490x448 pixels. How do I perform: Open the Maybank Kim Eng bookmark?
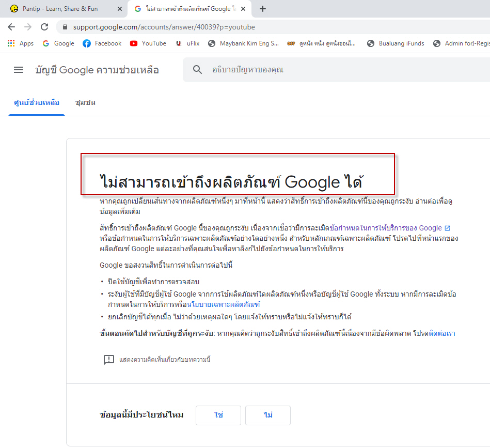[x=243, y=43]
